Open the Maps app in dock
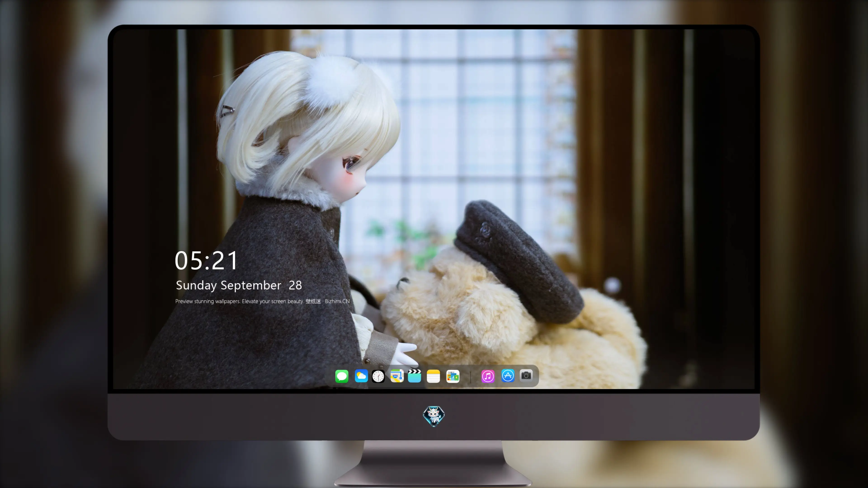The height and width of the screenshot is (488, 868). pos(397,376)
